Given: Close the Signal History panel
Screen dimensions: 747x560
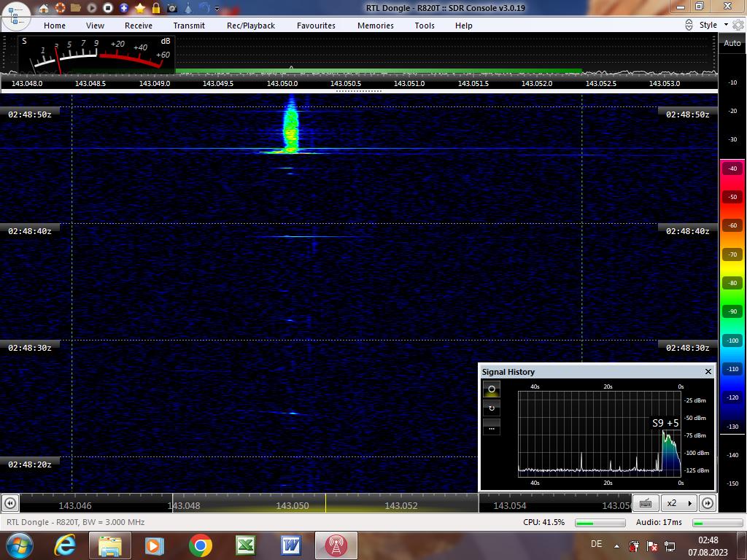Looking at the screenshot, I should pos(708,371).
